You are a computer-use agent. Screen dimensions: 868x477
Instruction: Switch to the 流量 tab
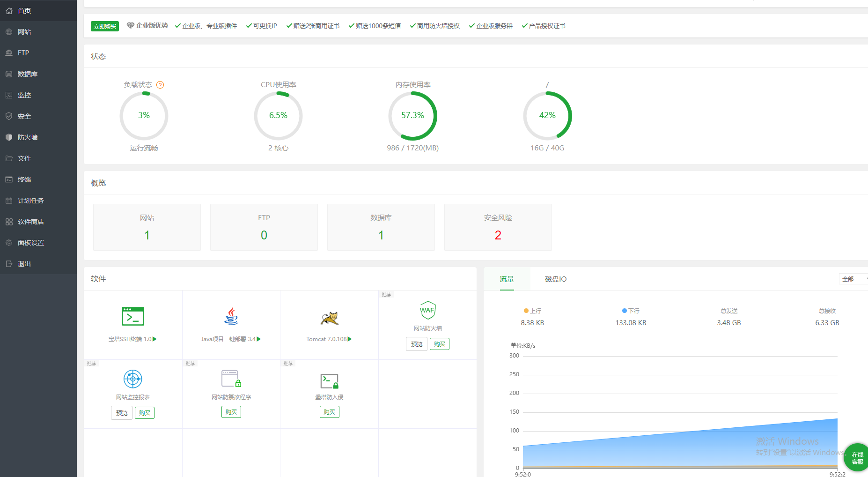(507, 279)
